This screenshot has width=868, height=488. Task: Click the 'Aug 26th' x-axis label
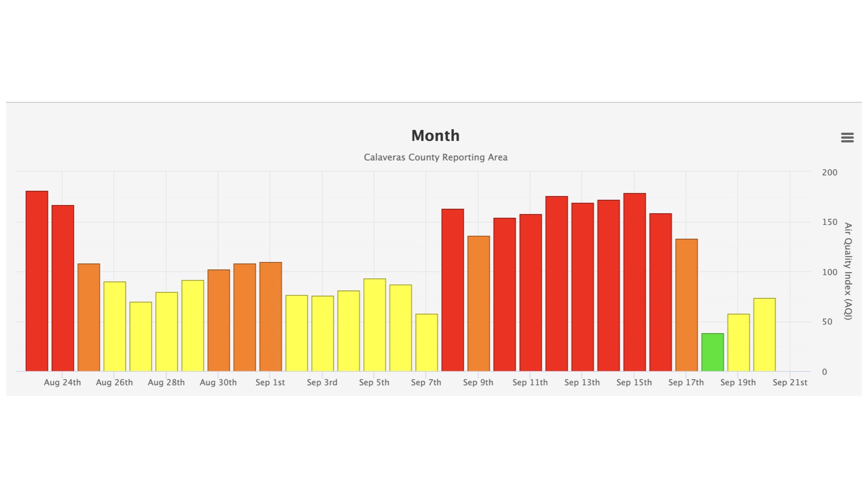point(114,382)
